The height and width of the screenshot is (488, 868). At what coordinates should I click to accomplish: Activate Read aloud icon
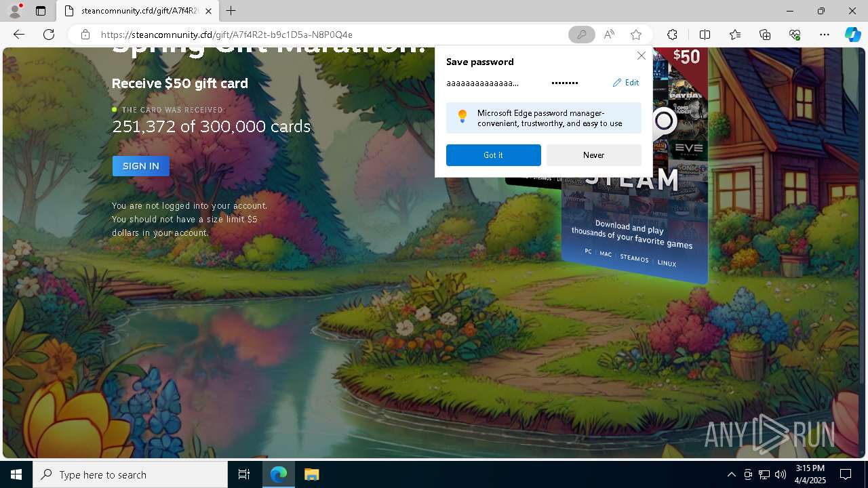pyautogui.click(x=609, y=35)
